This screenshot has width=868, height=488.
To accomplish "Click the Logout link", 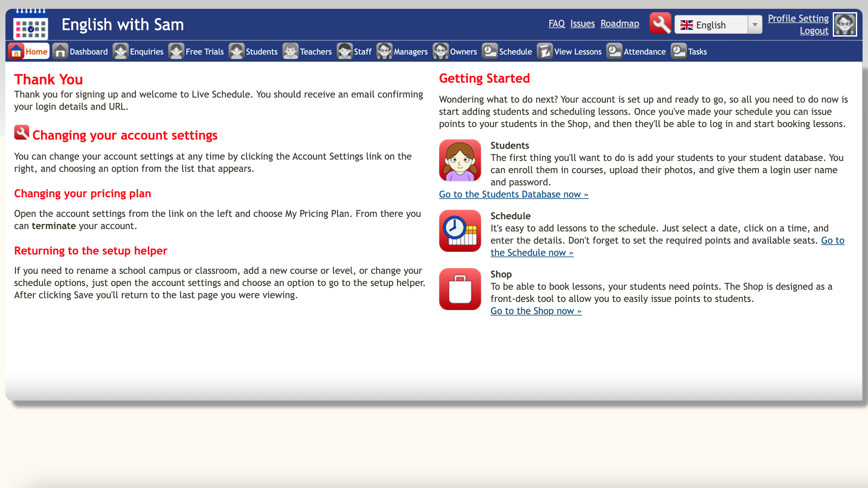I will (814, 30).
